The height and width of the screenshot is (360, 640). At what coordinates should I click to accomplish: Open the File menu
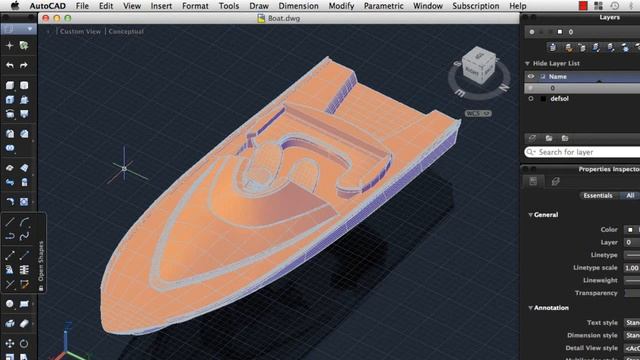point(82,6)
